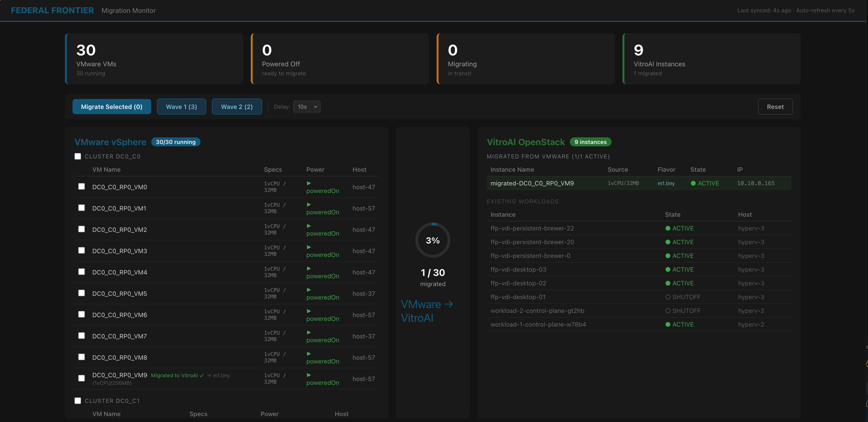868x422 pixels.
Task: Click ACTIVE dot for workload-1-control-plane-w78b4
Action: 668,325
